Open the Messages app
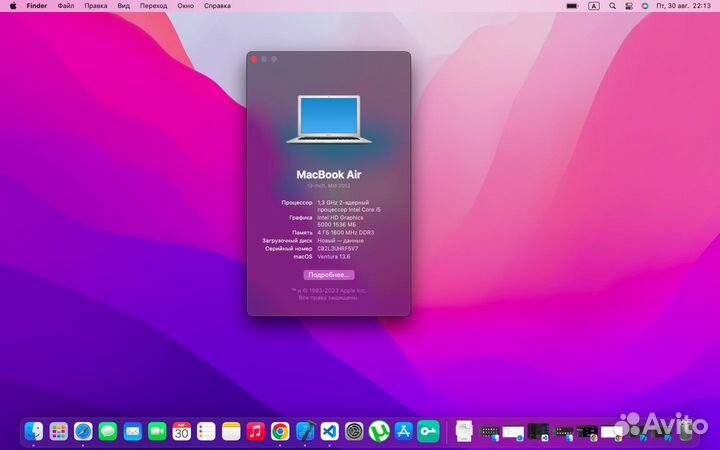 (x=108, y=432)
